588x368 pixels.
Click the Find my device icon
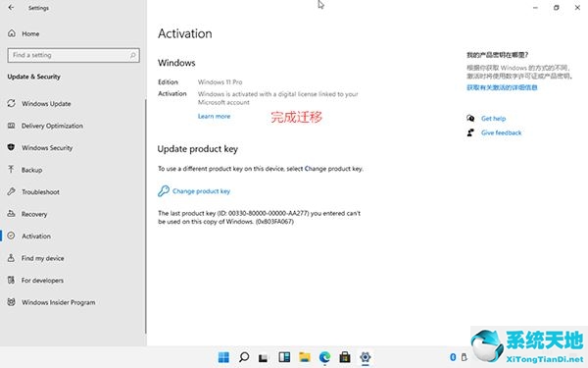coord(11,257)
